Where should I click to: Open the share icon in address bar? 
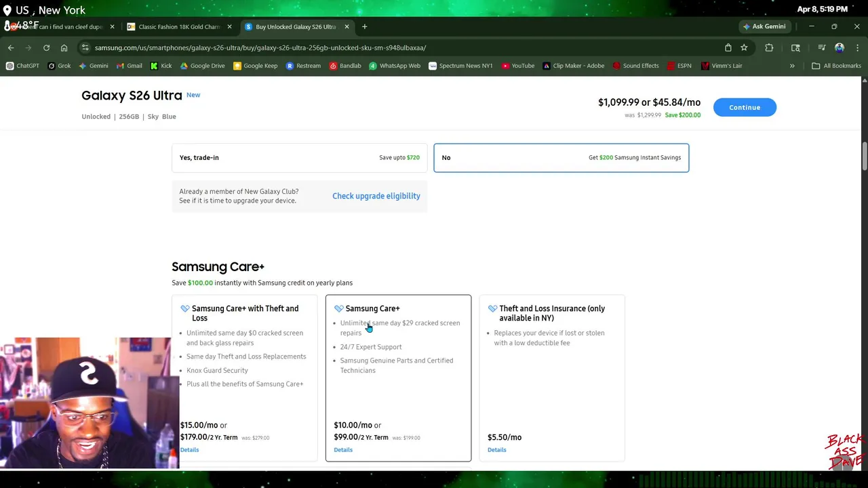pyautogui.click(x=728, y=47)
